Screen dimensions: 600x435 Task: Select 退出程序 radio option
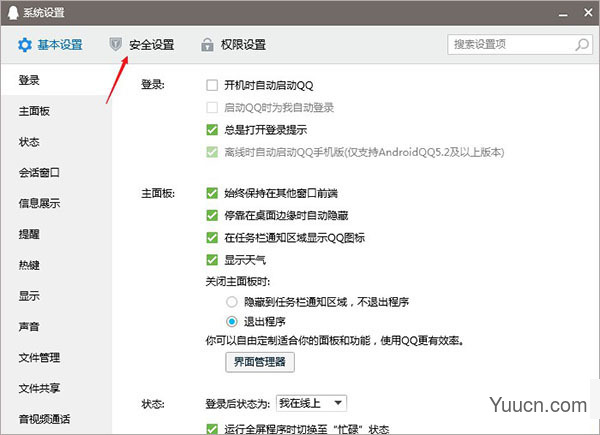[x=232, y=322]
